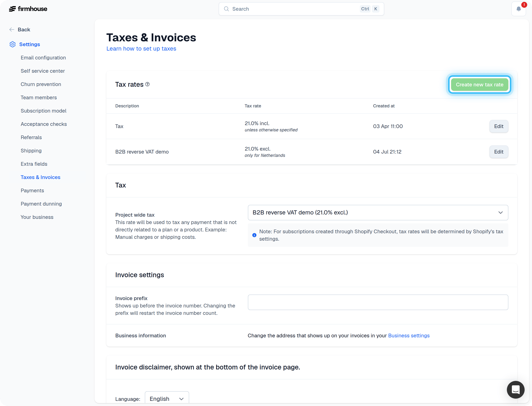Image resolution: width=532 pixels, height=406 pixels.
Task: Click 'only for Netherlands' note
Action: click(265, 155)
